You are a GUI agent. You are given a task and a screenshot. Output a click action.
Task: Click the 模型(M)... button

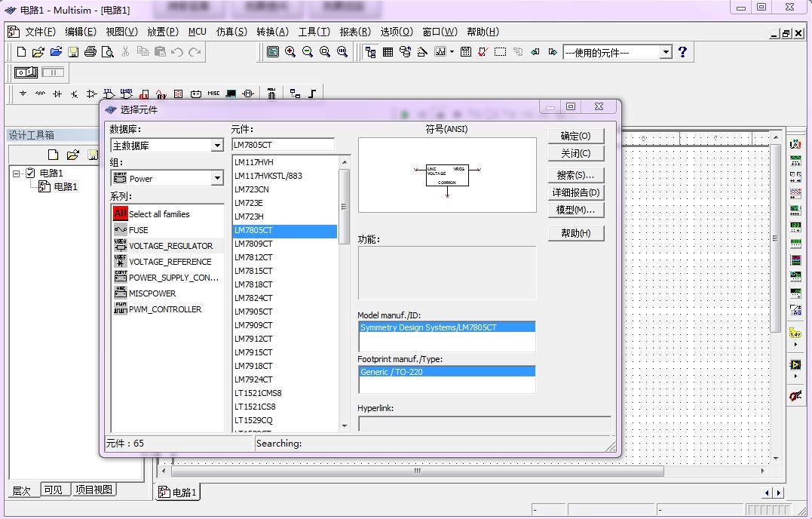[x=576, y=210]
